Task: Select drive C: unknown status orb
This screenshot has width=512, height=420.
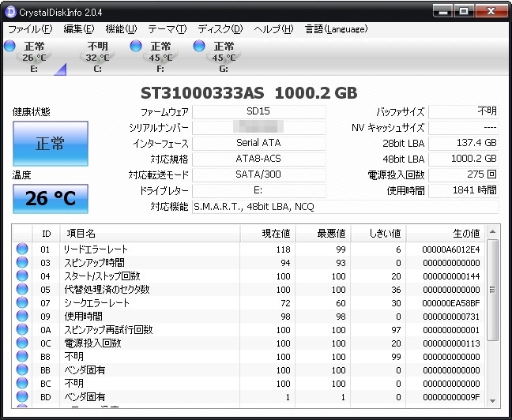Action: click(x=73, y=47)
